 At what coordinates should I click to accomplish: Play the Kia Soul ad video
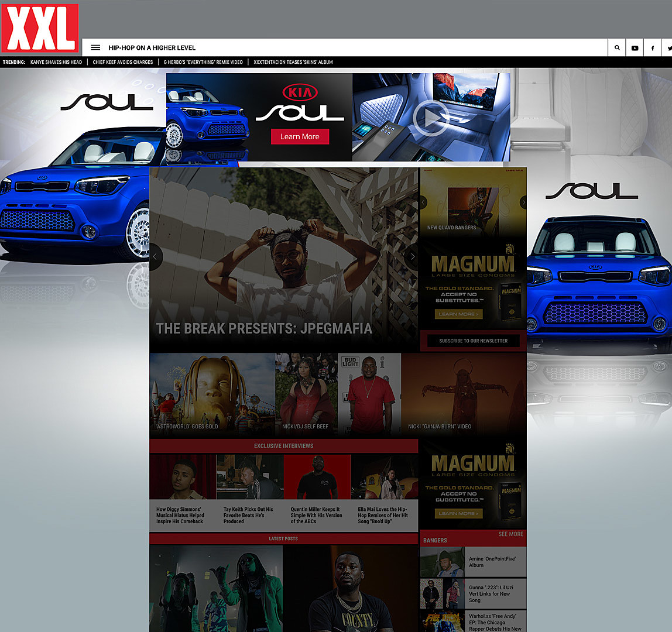point(431,118)
